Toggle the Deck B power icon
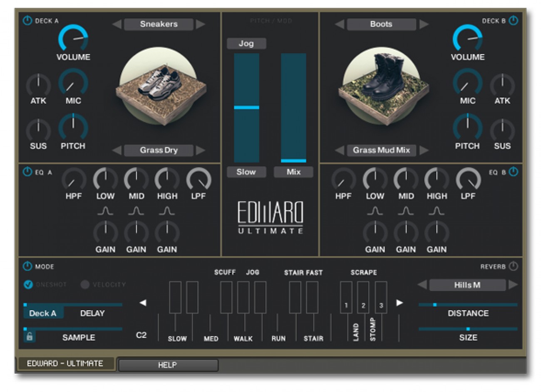This screenshot has width=541, height=392. (x=514, y=20)
